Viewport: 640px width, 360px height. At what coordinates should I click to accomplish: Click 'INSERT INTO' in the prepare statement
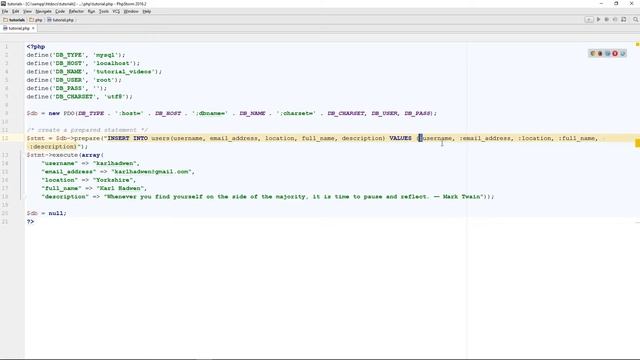[128, 138]
